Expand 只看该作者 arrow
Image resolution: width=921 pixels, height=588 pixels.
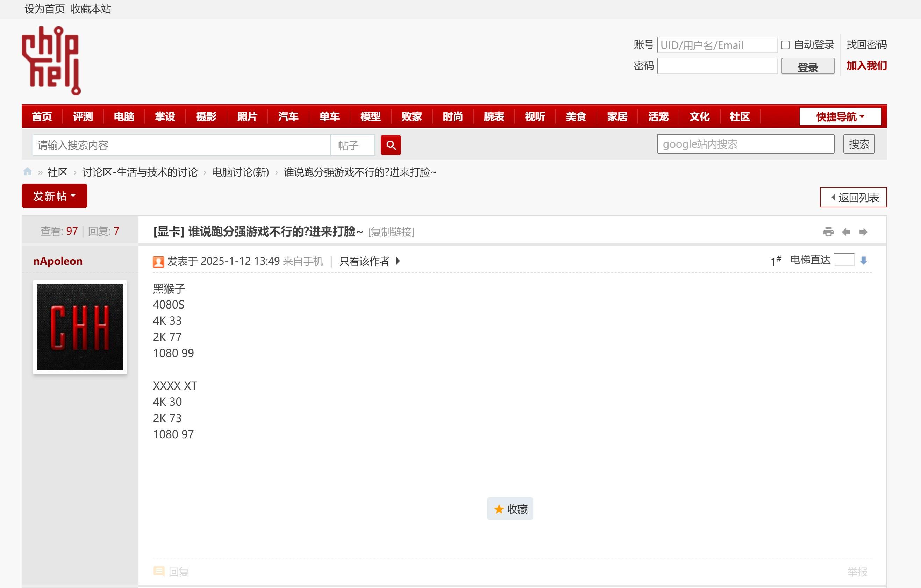[x=398, y=261]
